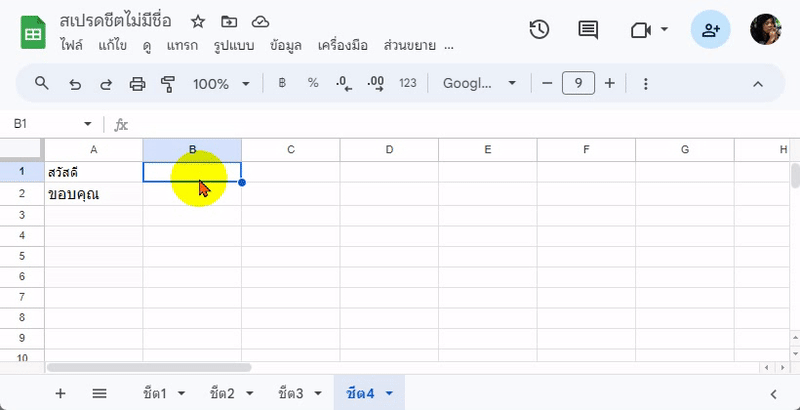Check cloud save status icon
The height and width of the screenshot is (410, 800).
[x=260, y=21]
